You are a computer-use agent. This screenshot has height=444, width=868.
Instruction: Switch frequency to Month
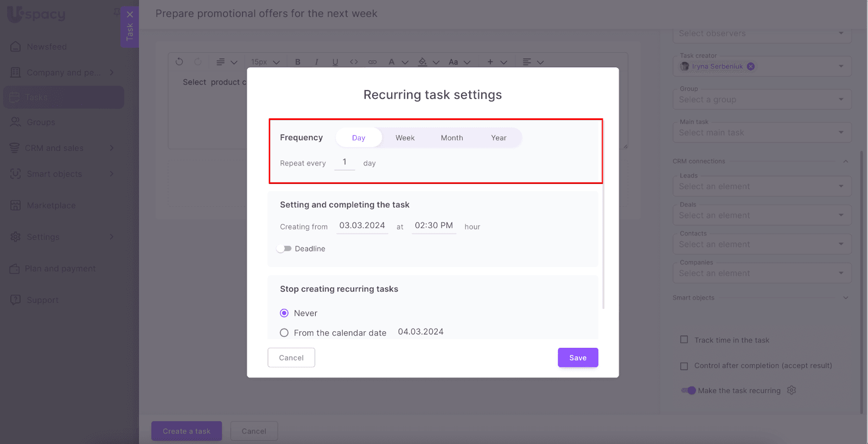tap(451, 138)
